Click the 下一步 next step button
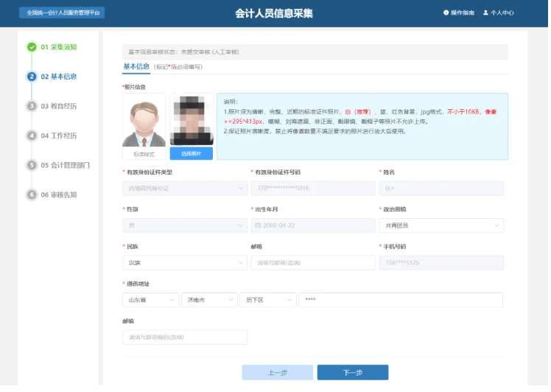Image resolution: width=551 pixels, height=392 pixels. tap(352, 373)
